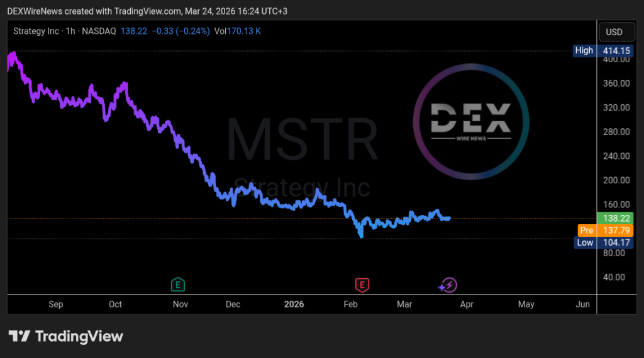This screenshot has height=358, width=644.
Task: Click the Dec label on the time axis
Action: click(x=233, y=304)
